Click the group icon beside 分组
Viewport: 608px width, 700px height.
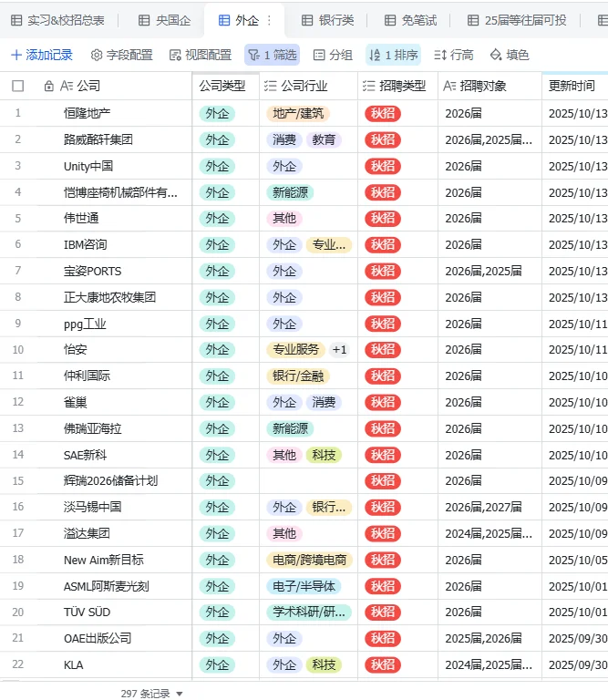(319, 55)
